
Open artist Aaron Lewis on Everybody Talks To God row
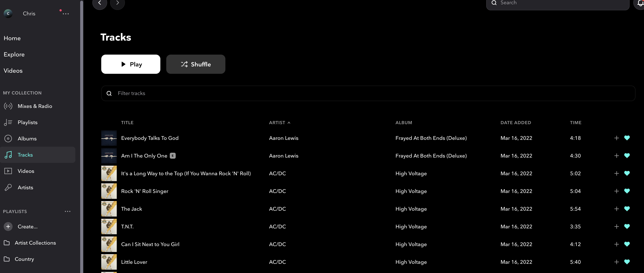click(x=284, y=138)
